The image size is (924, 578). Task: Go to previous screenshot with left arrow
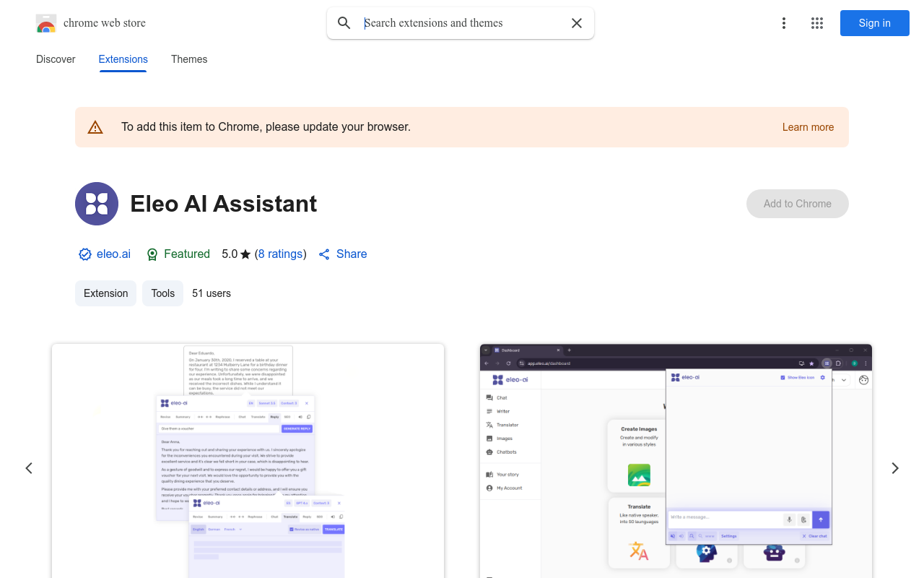[x=29, y=468]
